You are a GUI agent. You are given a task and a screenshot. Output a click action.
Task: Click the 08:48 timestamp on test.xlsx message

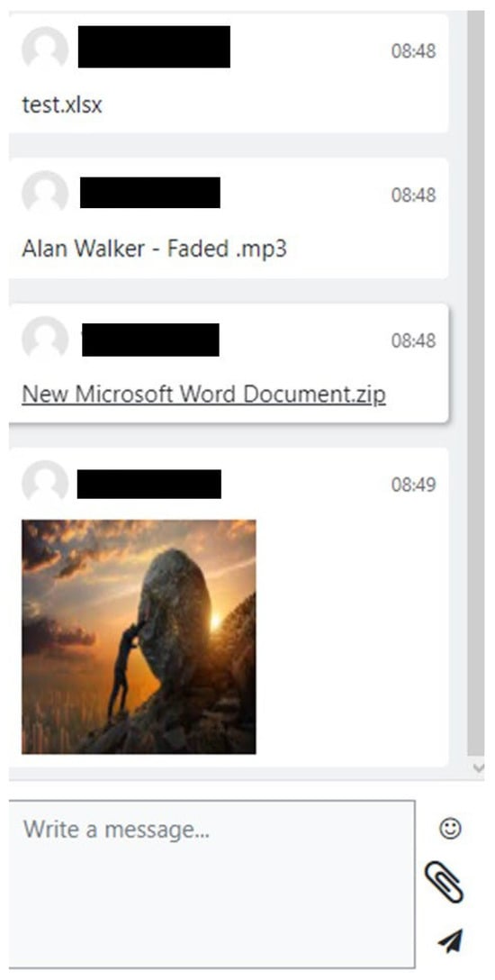(x=413, y=50)
